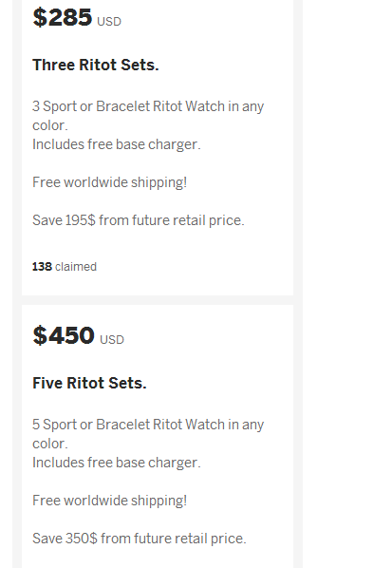Choose the Three Ritot Sets perk card
The image size is (392, 568).
pyautogui.click(x=158, y=147)
